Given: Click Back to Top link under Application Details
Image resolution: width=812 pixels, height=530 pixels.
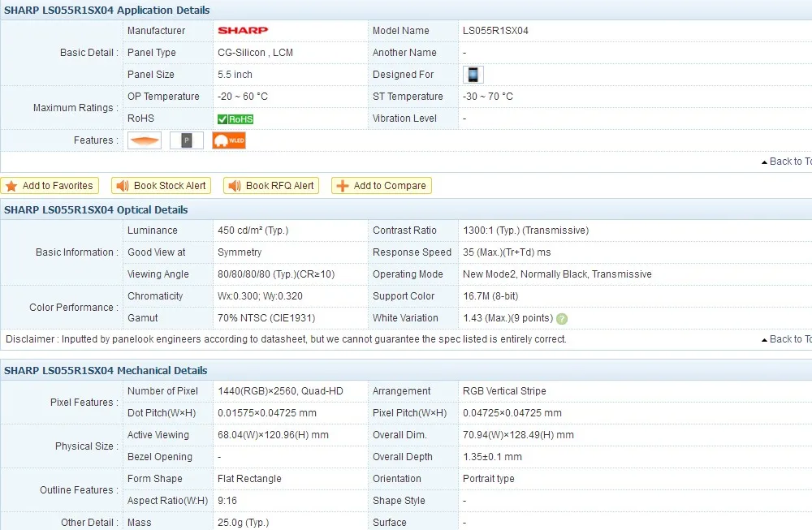Looking at the screenshot, I should click(x=787, y=162).
